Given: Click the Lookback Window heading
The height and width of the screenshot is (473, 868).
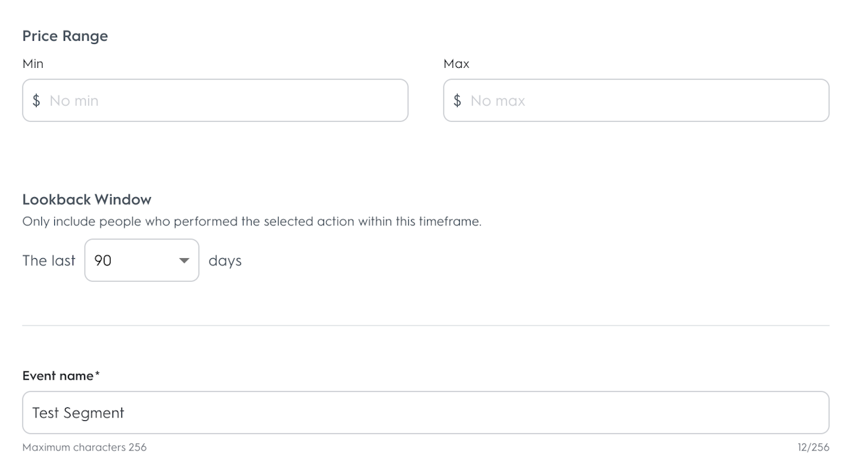Looking at the screenshot, I should coord(87,199).
